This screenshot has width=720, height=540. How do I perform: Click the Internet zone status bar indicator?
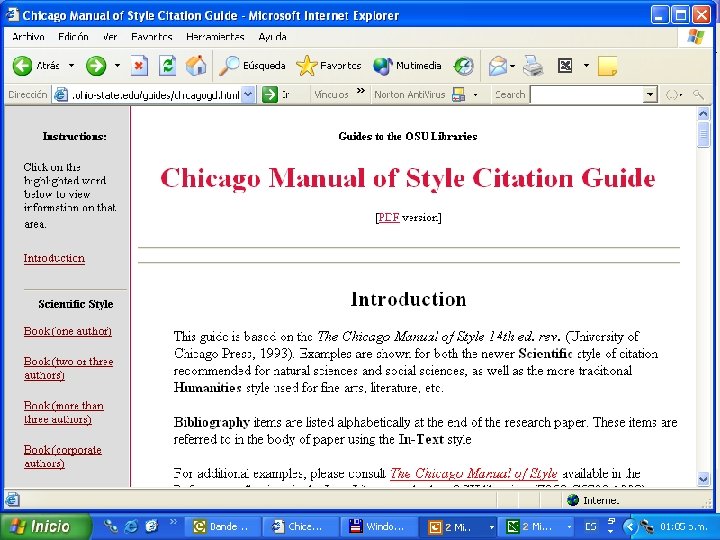point(594,500)
